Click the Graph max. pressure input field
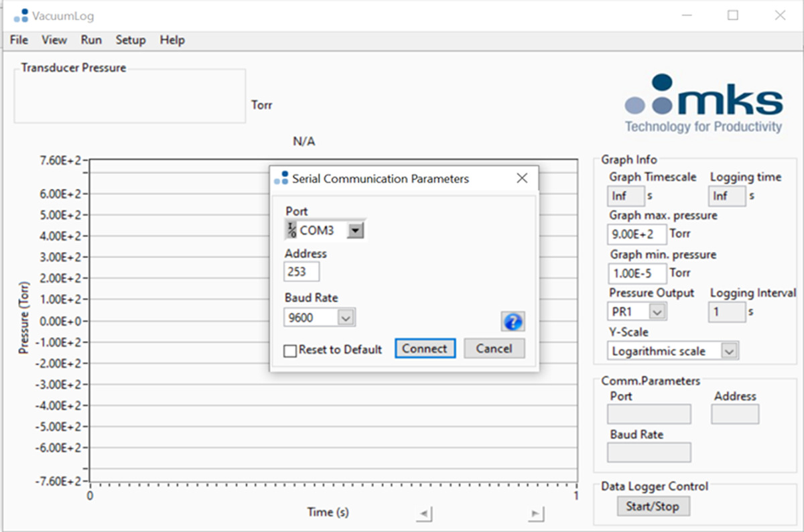 pos(637,234)
